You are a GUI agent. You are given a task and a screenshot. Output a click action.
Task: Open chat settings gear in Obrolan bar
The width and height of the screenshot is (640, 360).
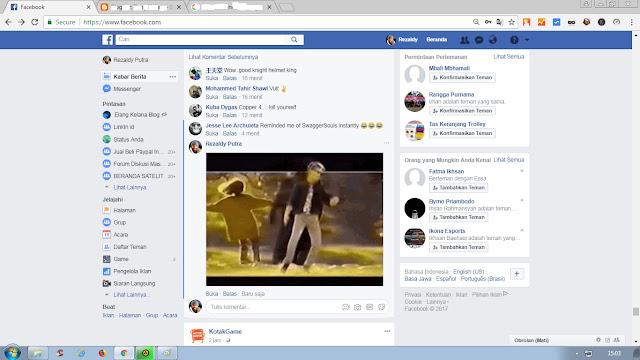click(x=598, y=340)
